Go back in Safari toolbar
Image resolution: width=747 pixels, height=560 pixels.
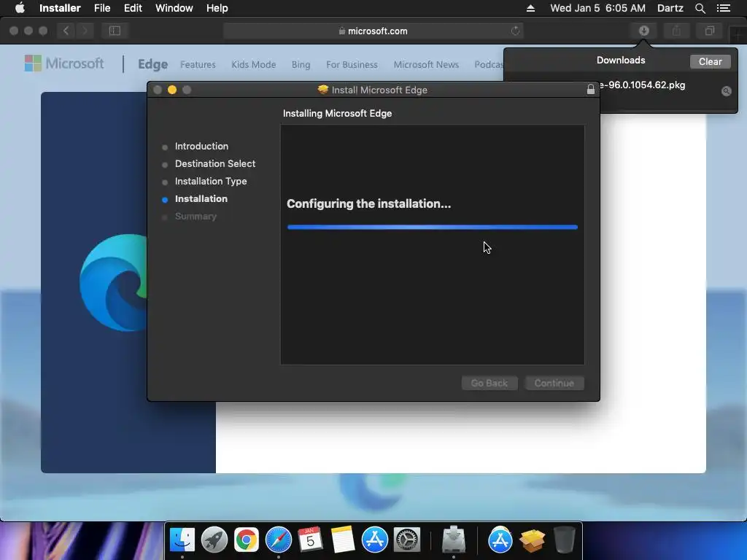(66, 31)
